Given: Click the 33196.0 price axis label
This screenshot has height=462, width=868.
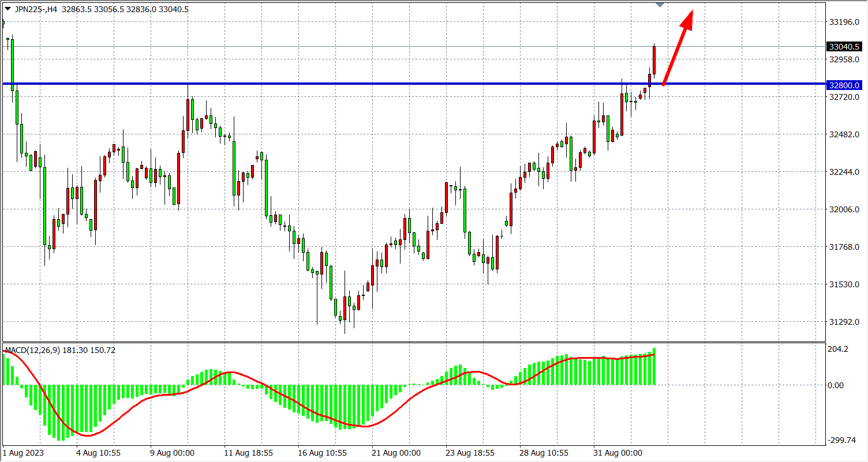Looking at the screenshot, I should [x=844, y=22].
